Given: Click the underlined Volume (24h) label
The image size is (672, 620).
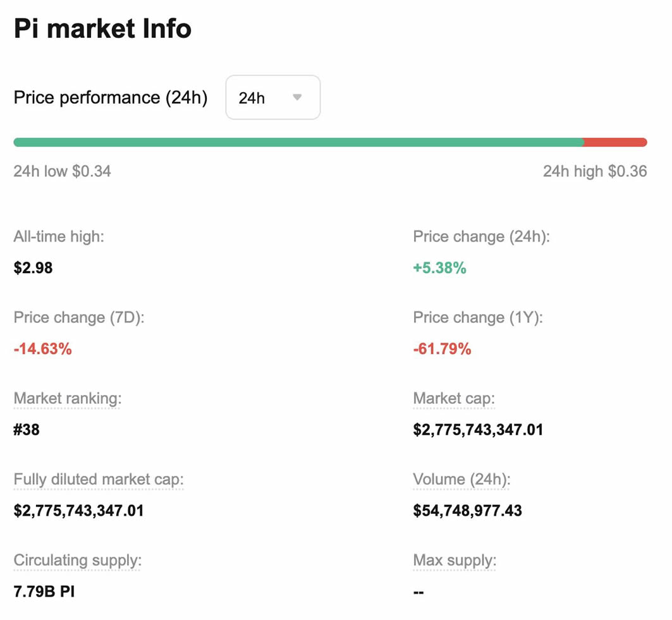Looking at the screenshot, I should 461,480.
